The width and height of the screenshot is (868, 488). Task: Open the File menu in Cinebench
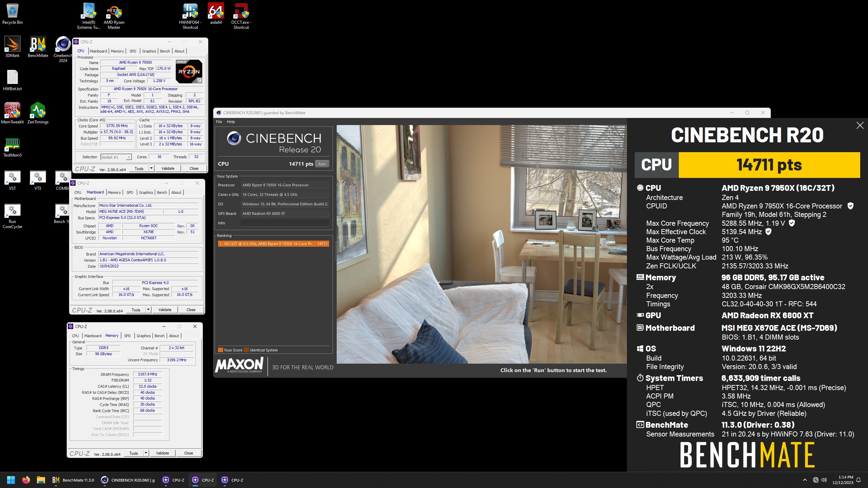[x=219, y=122]
